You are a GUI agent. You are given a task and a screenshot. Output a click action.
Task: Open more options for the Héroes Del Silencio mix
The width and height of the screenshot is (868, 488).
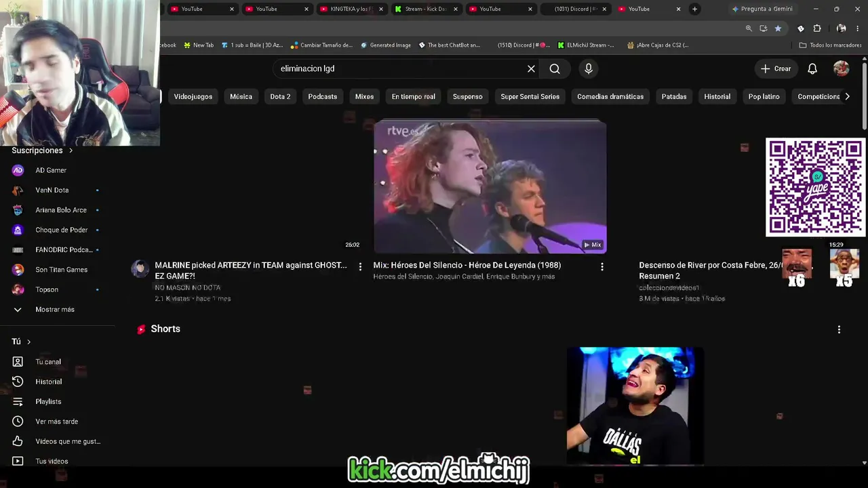click(x=602, y=267)
